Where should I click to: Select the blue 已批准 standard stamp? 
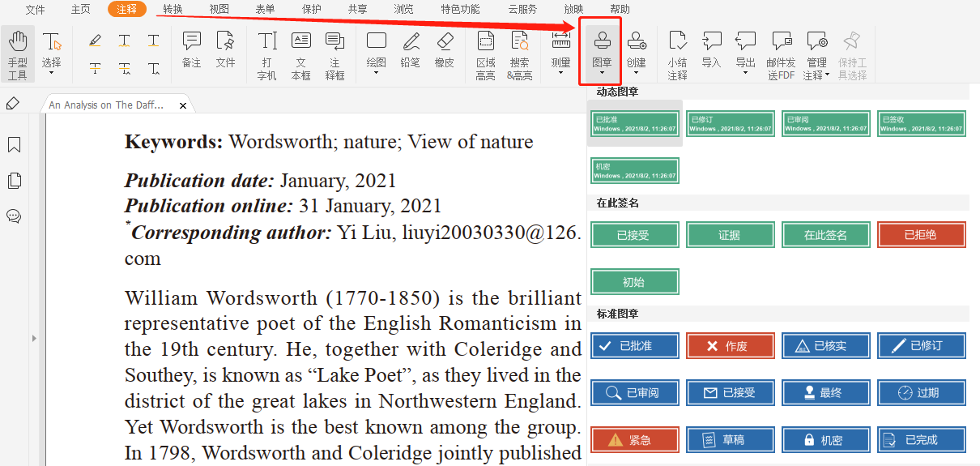(x=634, y=346)
